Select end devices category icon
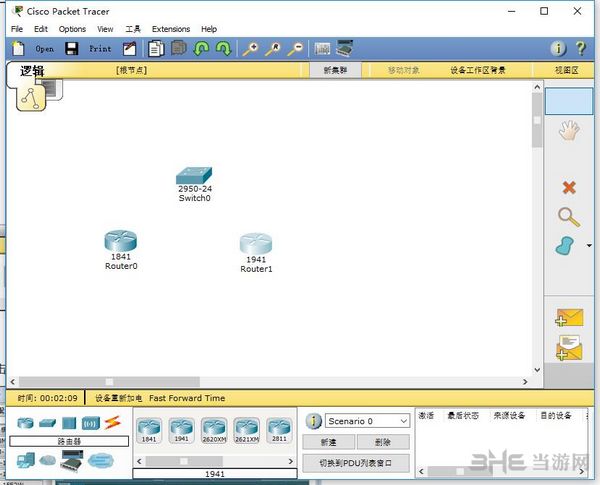The width and height of the screenshot is (600, 485). click(26, 460)
